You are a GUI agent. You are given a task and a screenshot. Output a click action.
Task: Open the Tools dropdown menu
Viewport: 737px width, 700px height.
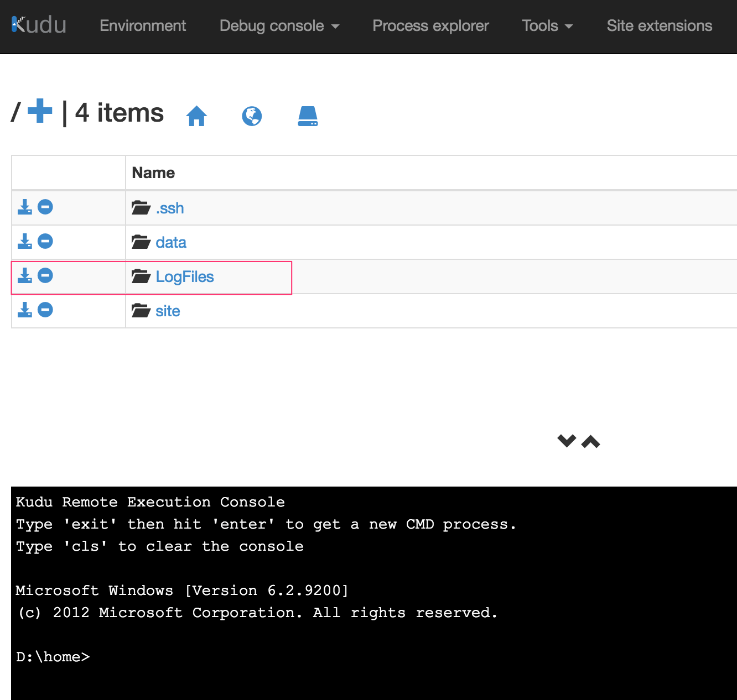(547, 26)
